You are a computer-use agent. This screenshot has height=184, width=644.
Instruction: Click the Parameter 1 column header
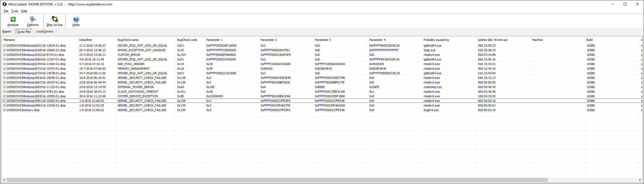click(232, 40)
